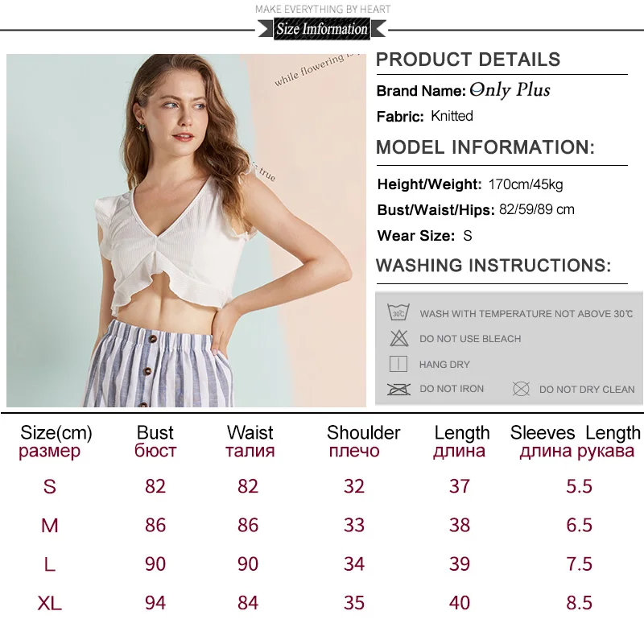Click the Size Information ribbon banner

click(322, 29)
